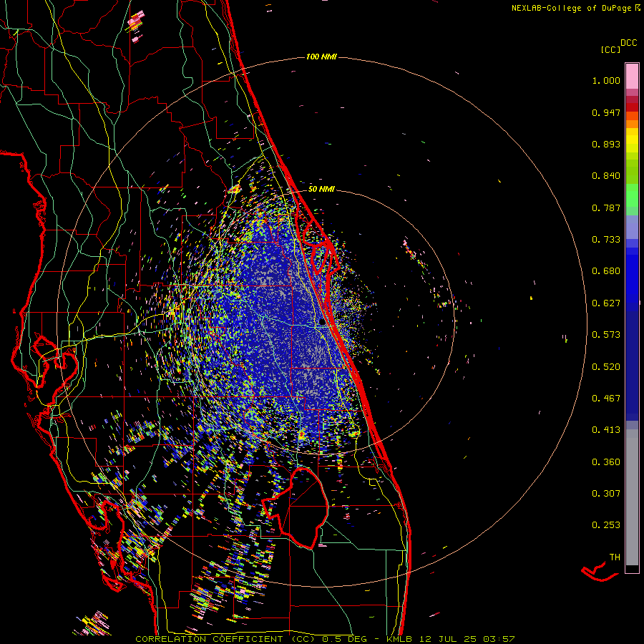Click the 03:57 timestamp
The image size is (644, 644).
pyautogui.click(x=499, y=639)
